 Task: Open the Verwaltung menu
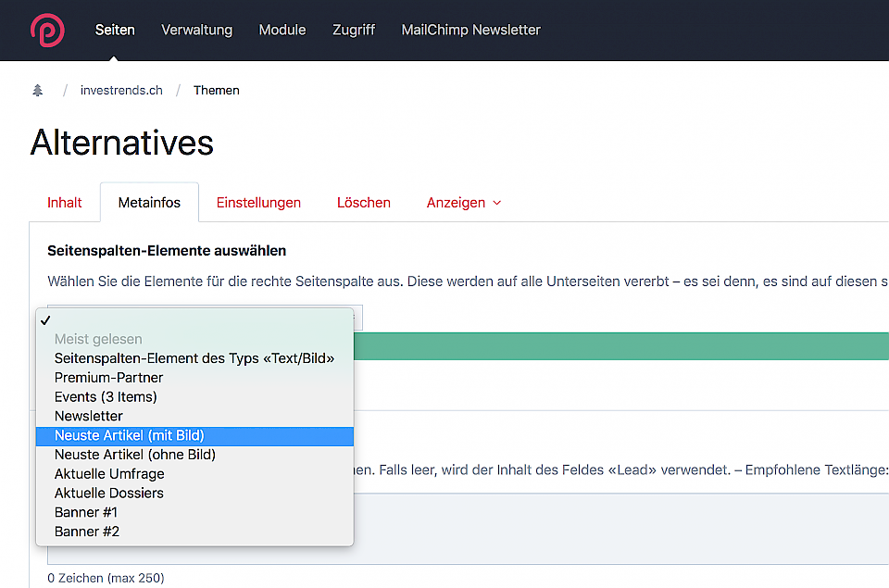pyautogui.click(x=196, y=30)
